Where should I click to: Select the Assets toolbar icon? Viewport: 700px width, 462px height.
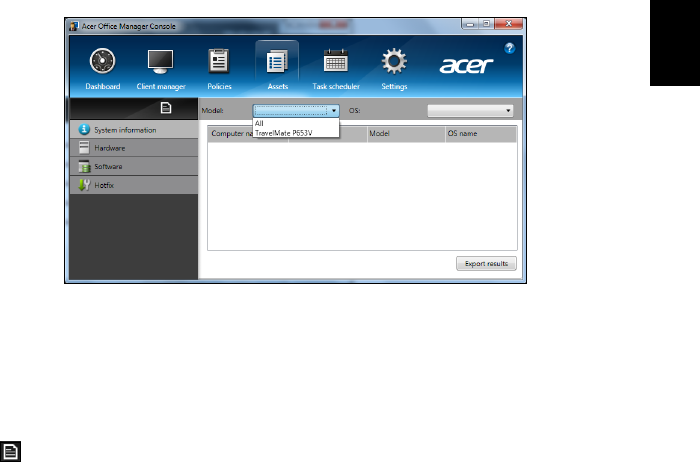pyautogui.click(x=277, y=67)
